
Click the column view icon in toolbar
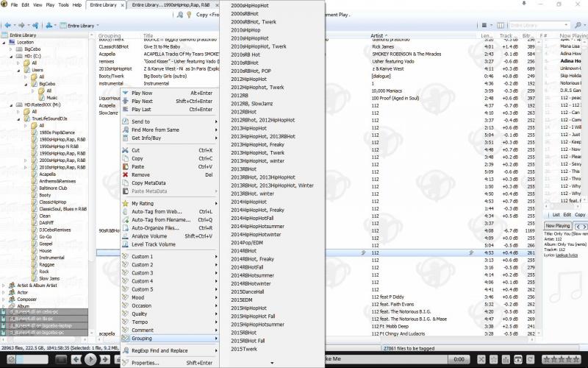(x=501, y=25)
